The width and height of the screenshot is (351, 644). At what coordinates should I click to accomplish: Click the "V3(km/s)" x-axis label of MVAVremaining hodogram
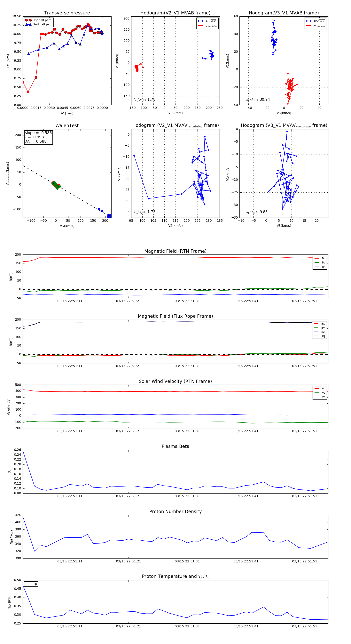[284, 226]
